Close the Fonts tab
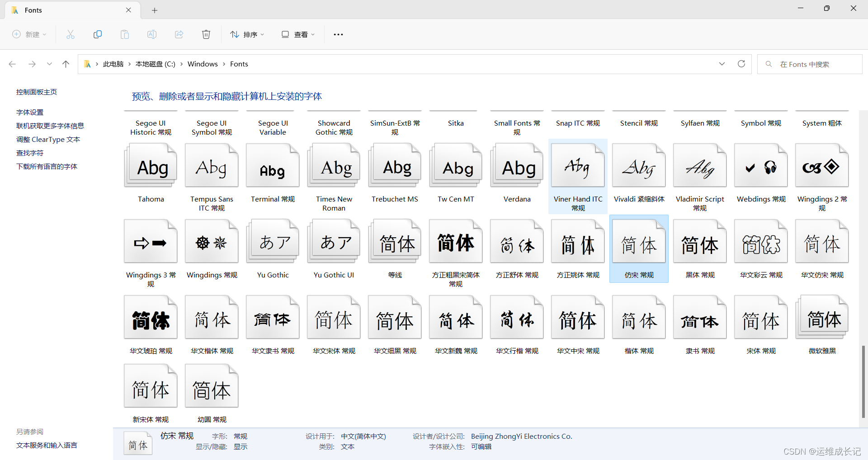 128,10
